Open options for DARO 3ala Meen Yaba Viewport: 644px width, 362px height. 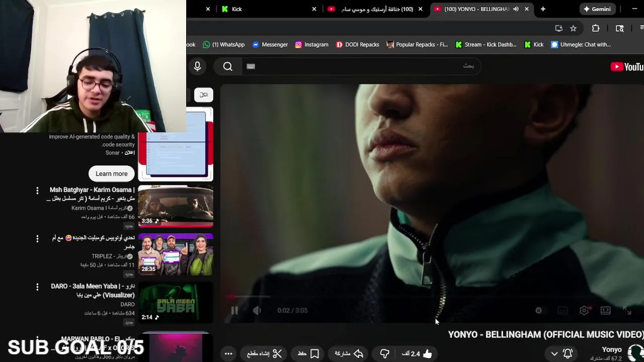(x=37, y=287)
